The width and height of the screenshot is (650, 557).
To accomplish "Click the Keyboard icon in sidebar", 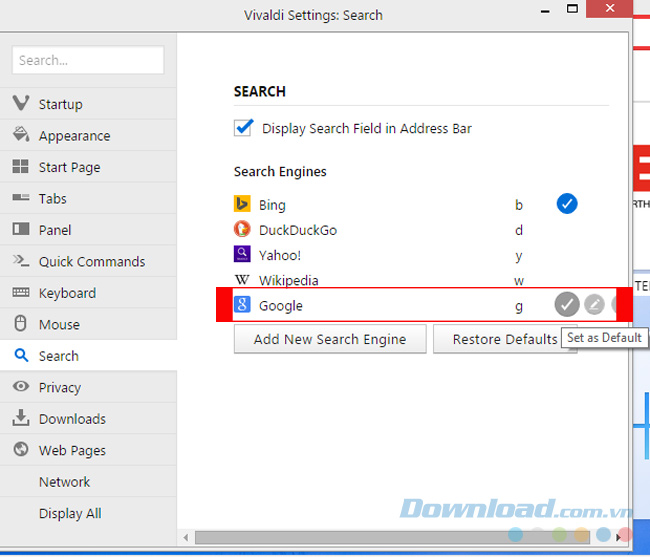I will (20, 293).
